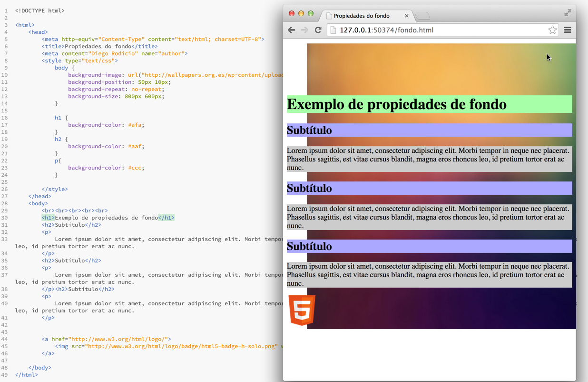The width and height of the screenshot is (588, 382).
Task: Click line number 30 in the editor gutter
Action: [6, 218]
